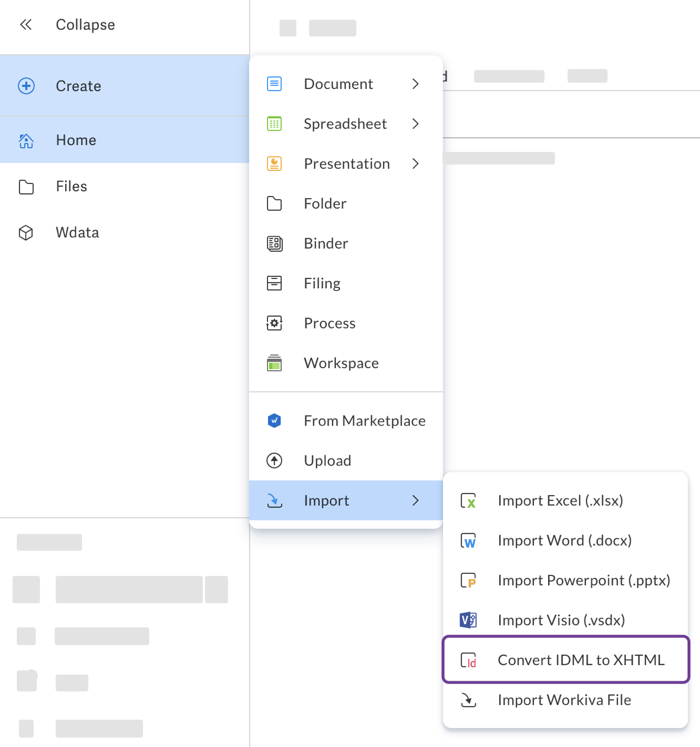Select Import Workiva File

click(x=564, y=700)
